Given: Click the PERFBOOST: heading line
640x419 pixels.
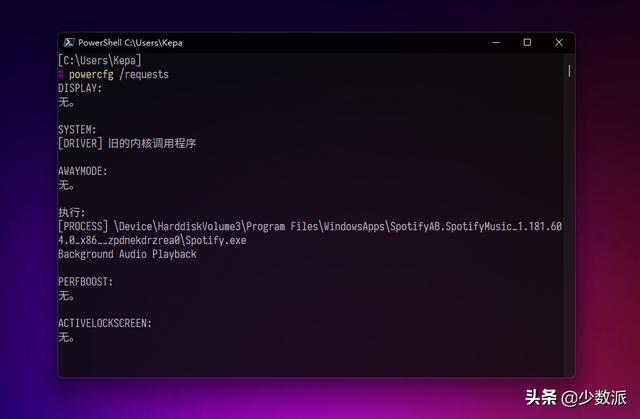Looking at the screenshot, I should (85, 282).
